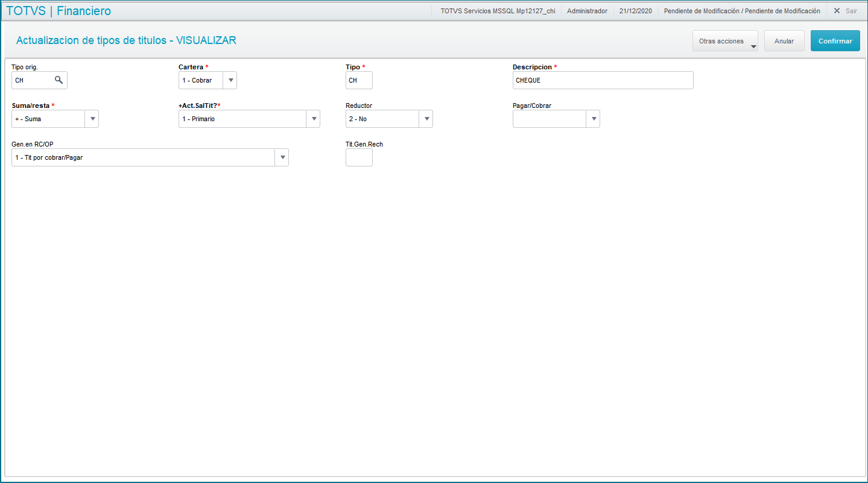
Task: Click the Pagar/Cobrar field label
Action: pyautogui.click(x=532, y=106)
